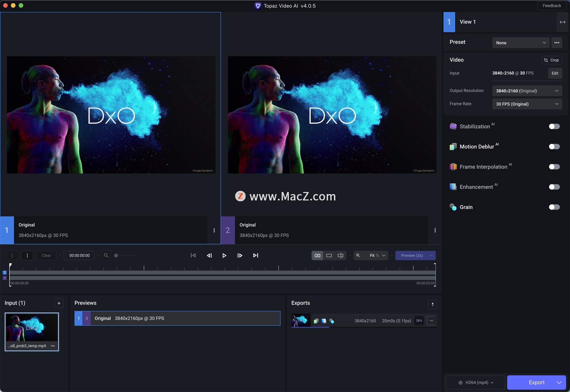Viewport: 570px width, 392px height.
Task: Toggle the Grain switch
Action: tap(554, 207)
